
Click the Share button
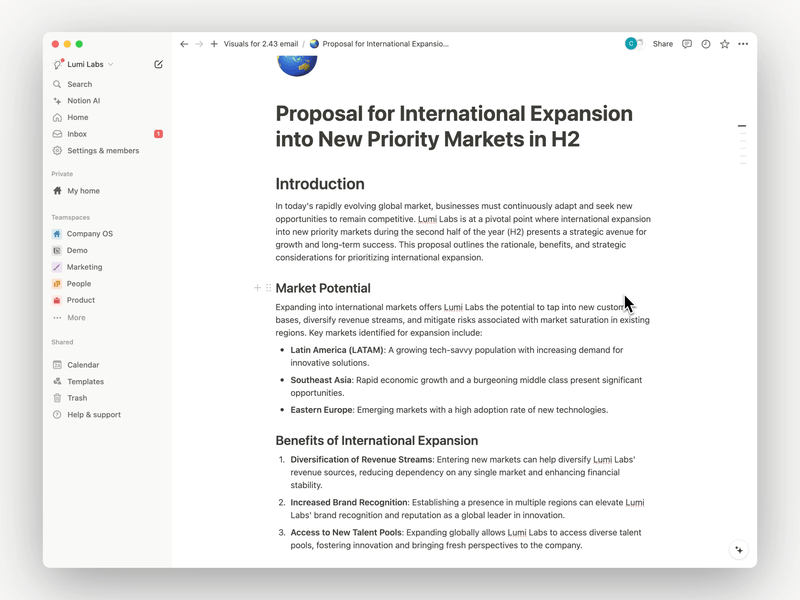coord(663,44)
